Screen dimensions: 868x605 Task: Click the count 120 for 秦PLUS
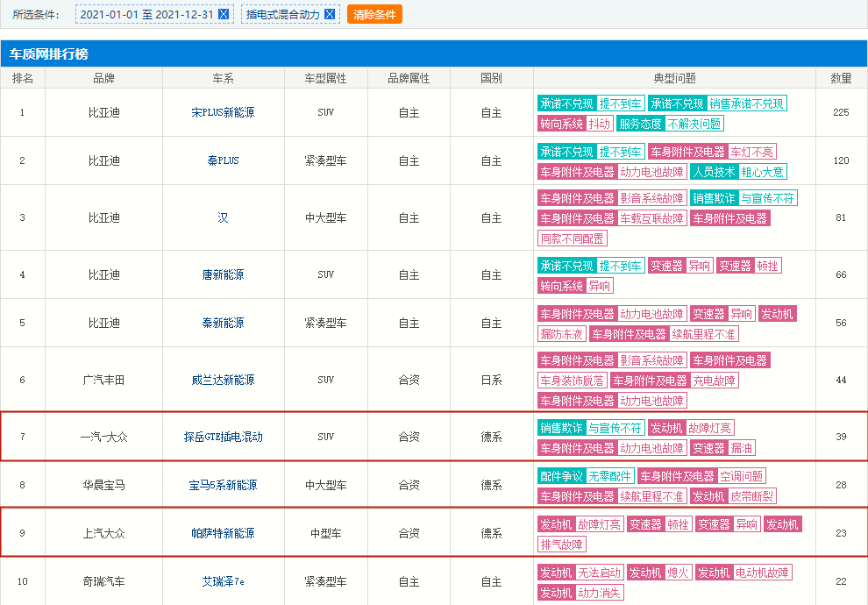pos(841,160)
